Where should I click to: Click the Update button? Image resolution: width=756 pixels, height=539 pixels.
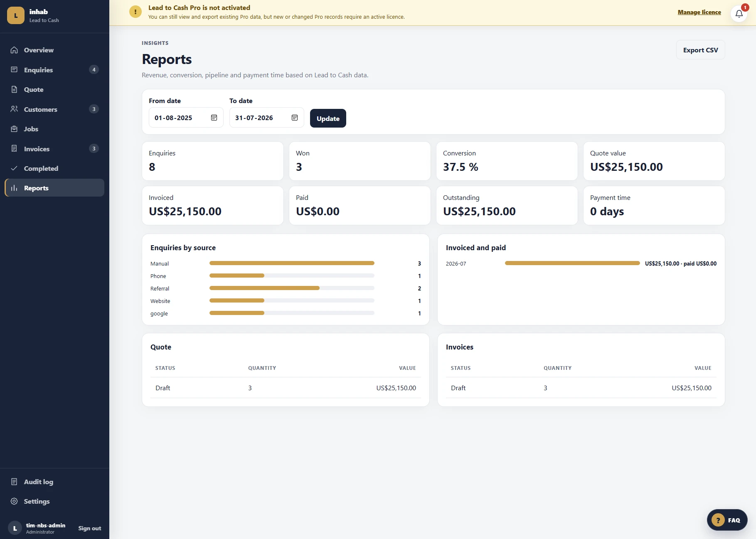tap(328, 118)
